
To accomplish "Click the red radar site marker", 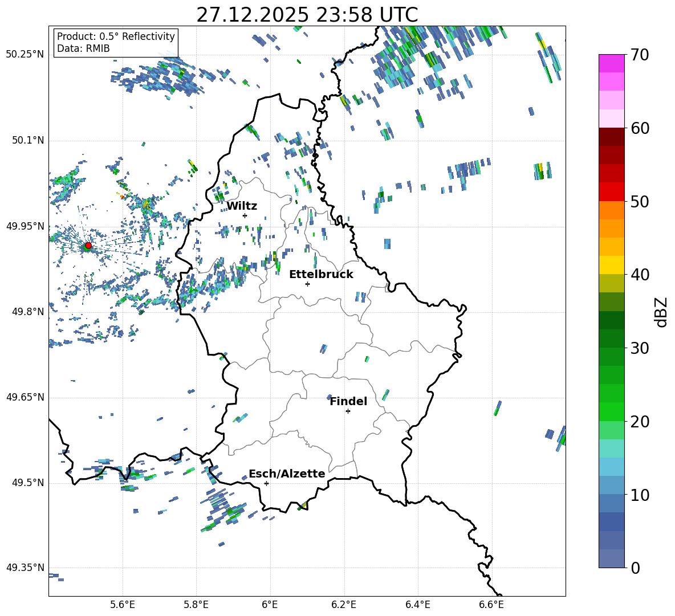I will click(x=88, y=246).
